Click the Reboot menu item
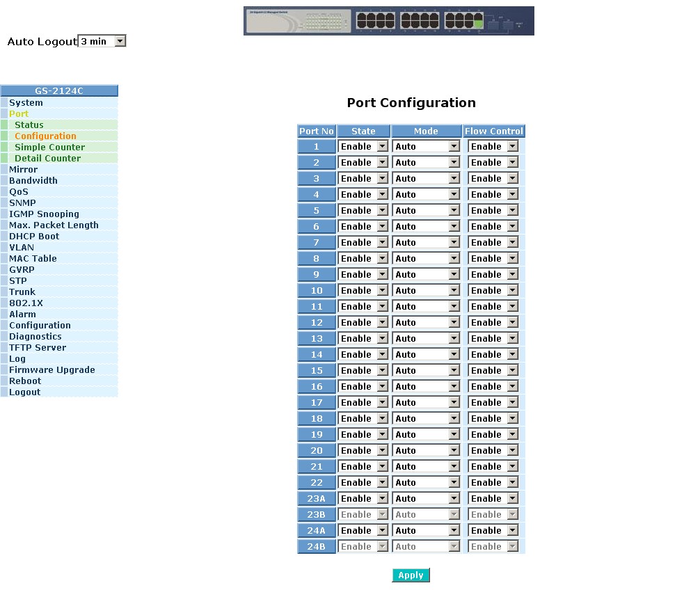Viewport: 700px width, 590px height. [x=25, y=381]
